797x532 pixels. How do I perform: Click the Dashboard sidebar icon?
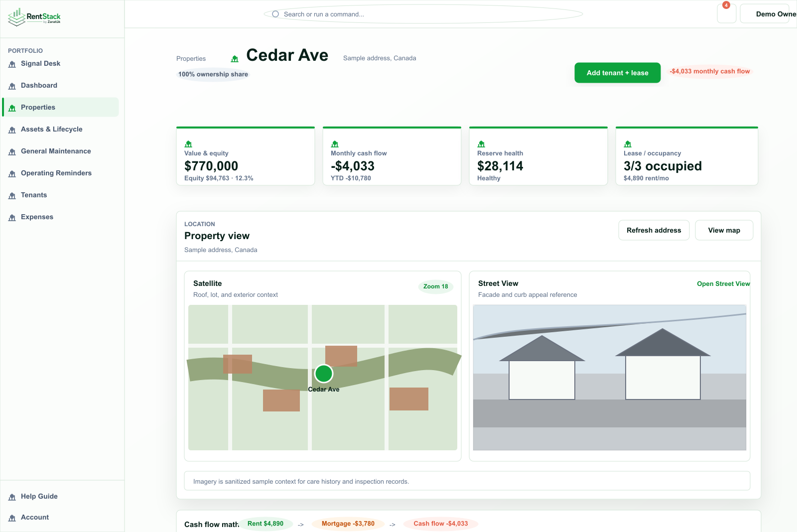click(x=12, y=86)
